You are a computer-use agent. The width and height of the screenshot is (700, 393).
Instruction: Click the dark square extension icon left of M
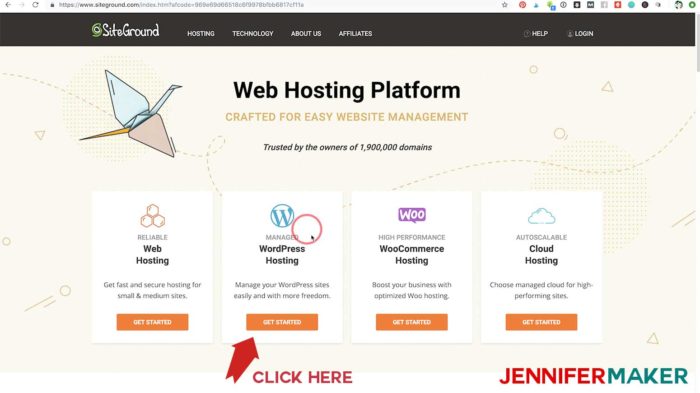pos(577,5)
